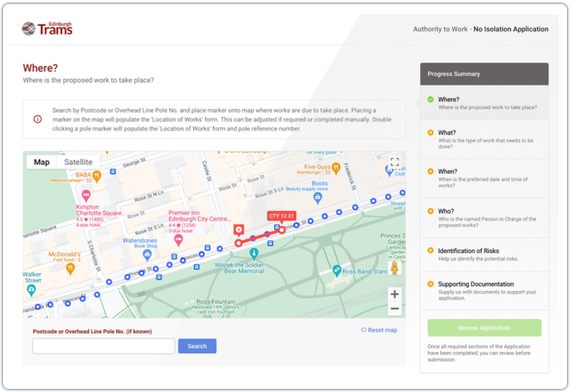Click the Street View pegman icon
Screen dimensions: 570x392
click(x=394, y=268)
